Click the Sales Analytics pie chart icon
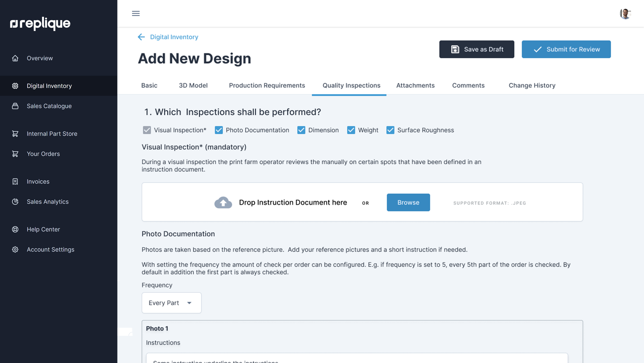This screenshot has height=363, width=644. coord(15,202)
